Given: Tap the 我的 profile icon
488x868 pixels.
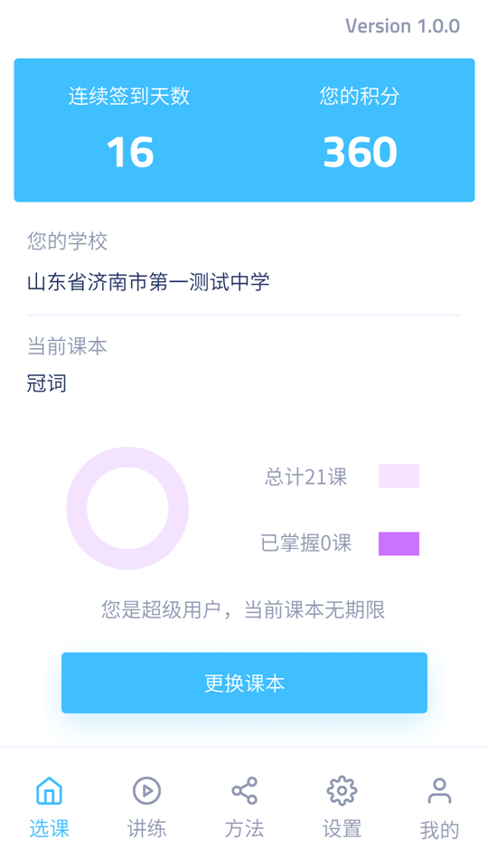Looking at the screenshot, I should click(439, 790).
